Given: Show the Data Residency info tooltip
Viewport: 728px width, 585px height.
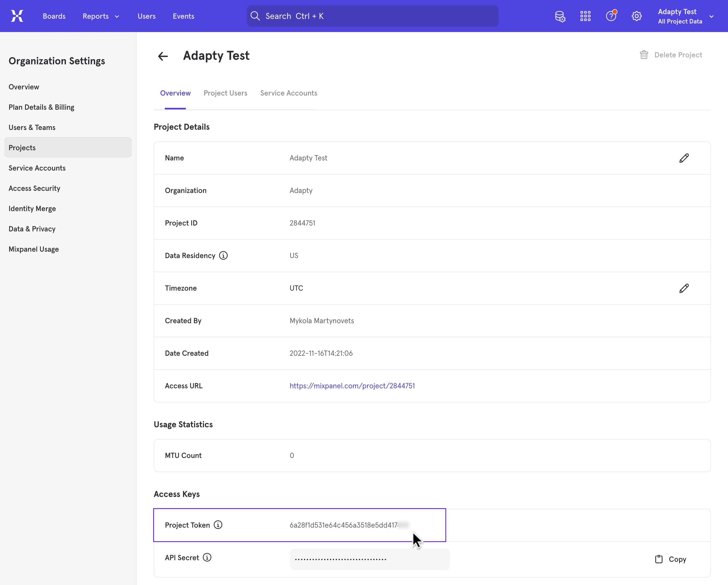Looking at the screenshot, I should [224, 255].
